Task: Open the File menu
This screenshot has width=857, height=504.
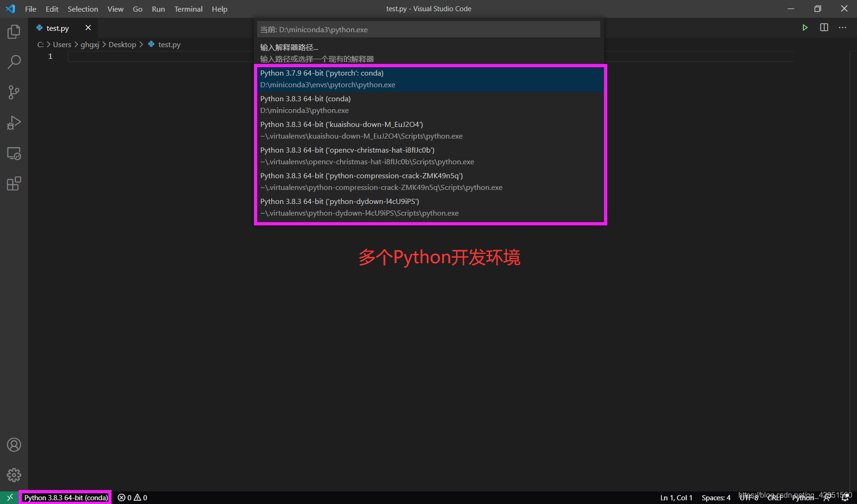Action: (x=31, y=9)
